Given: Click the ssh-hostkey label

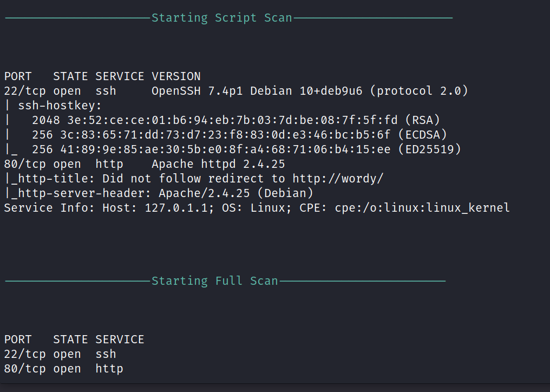Looking at the screenshot, I should pos(60,105).
